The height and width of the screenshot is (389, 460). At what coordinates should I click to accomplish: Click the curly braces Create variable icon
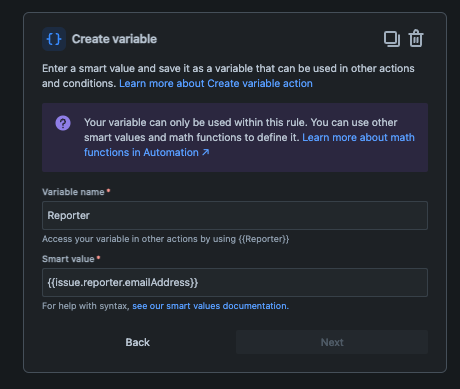click(x=54, y=39)
